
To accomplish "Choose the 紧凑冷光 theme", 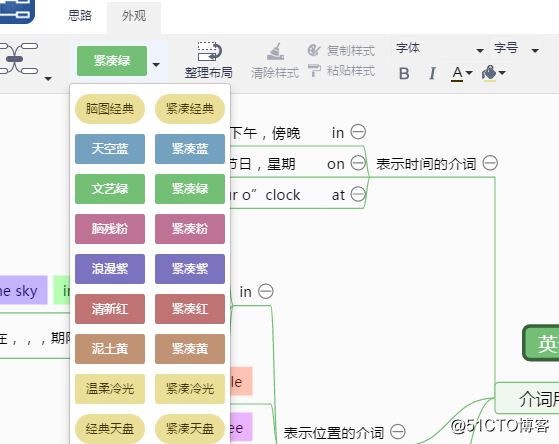I will (190, 389).
